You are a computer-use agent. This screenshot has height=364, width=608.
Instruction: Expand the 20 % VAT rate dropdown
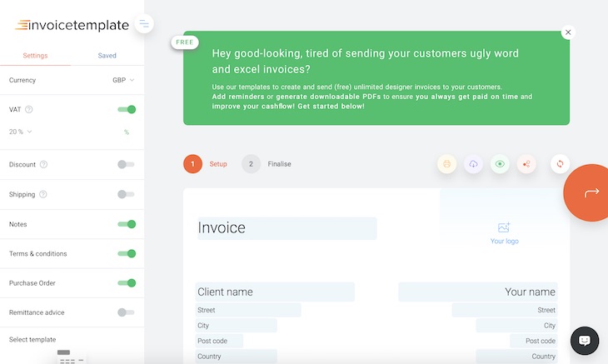(21, 132)
